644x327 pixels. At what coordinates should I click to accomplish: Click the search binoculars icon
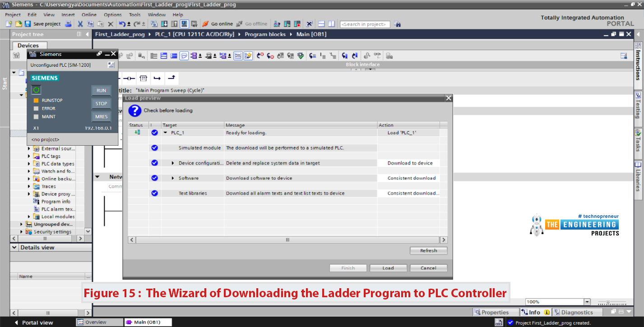tap(397, 24)
